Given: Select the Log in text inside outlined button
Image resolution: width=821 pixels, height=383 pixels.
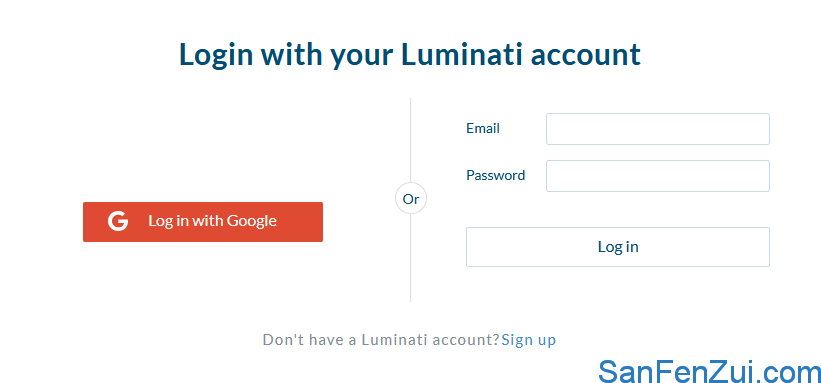Looking at the screenshot, I should click(x=618, y=247).
